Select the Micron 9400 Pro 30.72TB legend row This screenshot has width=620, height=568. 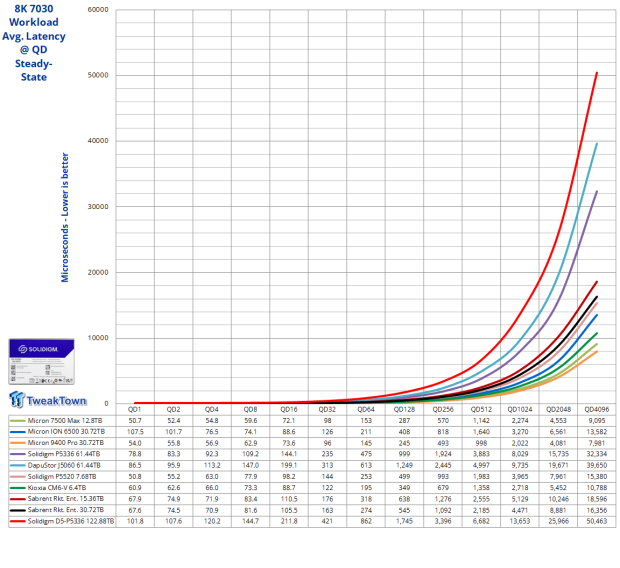coord(62,443)
